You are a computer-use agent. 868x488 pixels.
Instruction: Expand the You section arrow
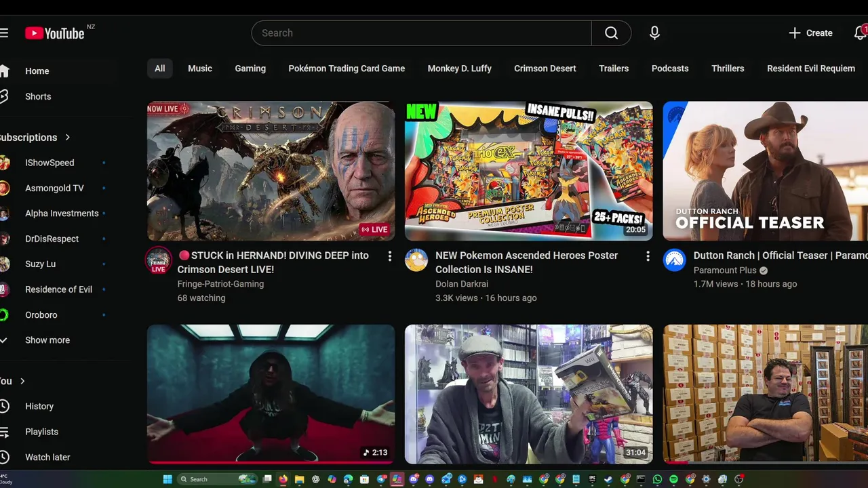pyautogui.click(x=22, y=381)
